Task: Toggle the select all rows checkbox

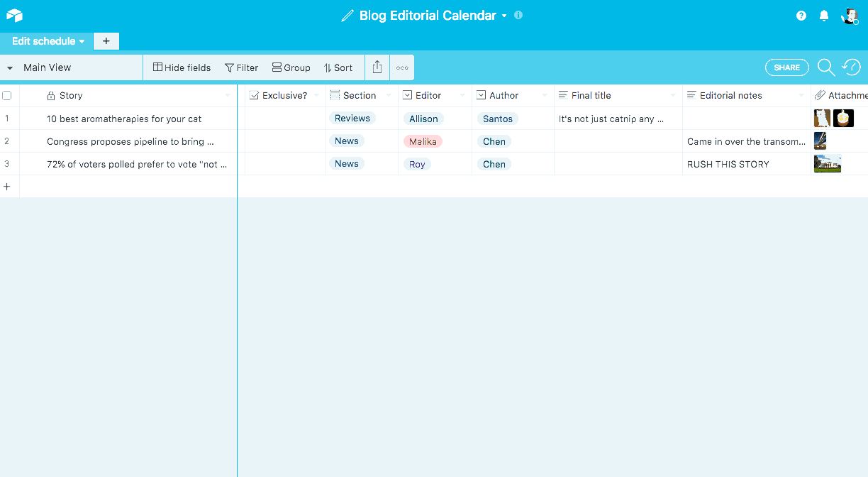Action: (x=7, y=95)
